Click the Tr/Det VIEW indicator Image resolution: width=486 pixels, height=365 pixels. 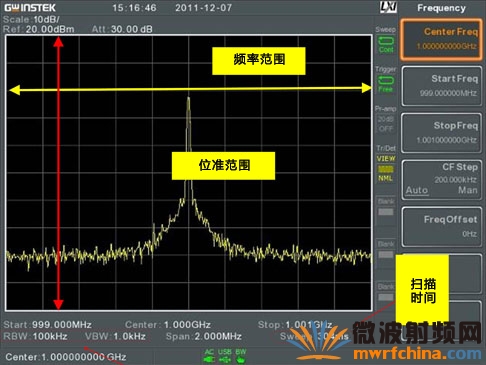point(386,159)
